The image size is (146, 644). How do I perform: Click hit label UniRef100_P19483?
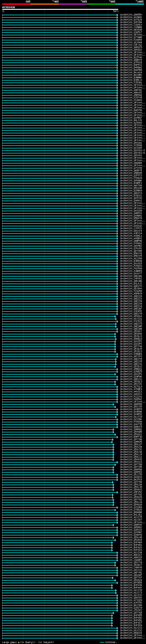coord(131,100)
